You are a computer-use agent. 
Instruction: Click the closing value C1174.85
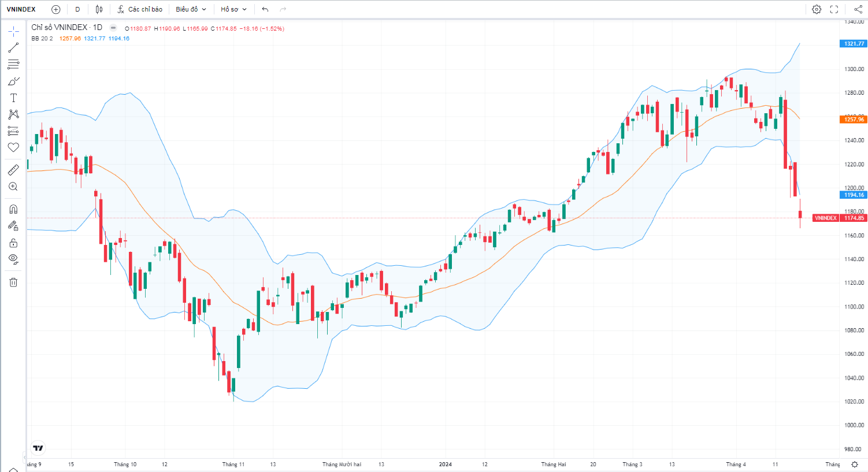pyautogui.click(x=224, y=29)
